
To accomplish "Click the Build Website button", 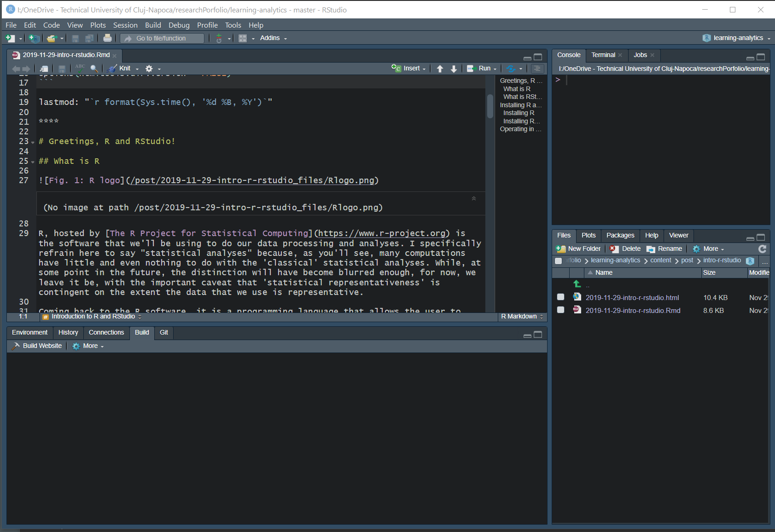I will tap(37, 346).
